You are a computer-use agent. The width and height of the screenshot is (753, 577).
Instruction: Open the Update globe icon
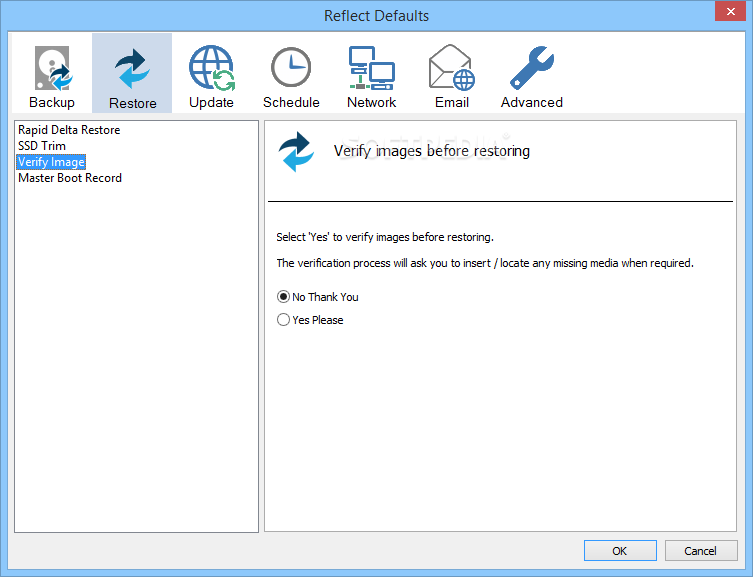(x=211, y=68)
